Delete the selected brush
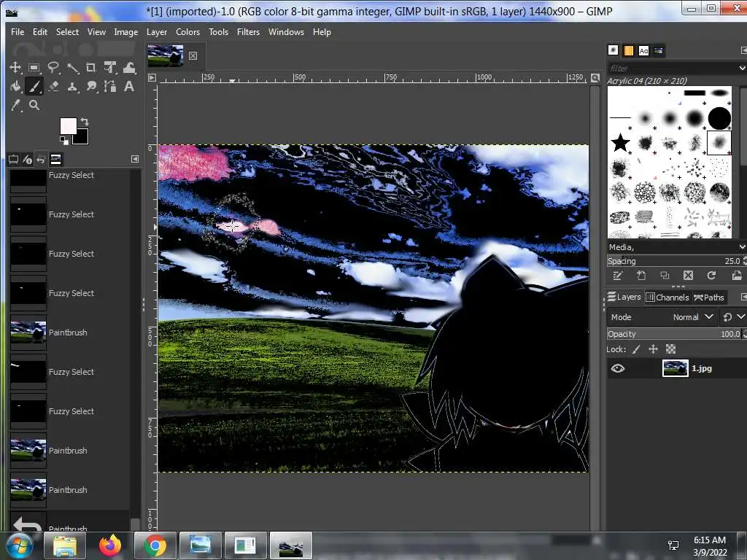The width and height of the screenshot is (747, 560). tap(688, 275)
